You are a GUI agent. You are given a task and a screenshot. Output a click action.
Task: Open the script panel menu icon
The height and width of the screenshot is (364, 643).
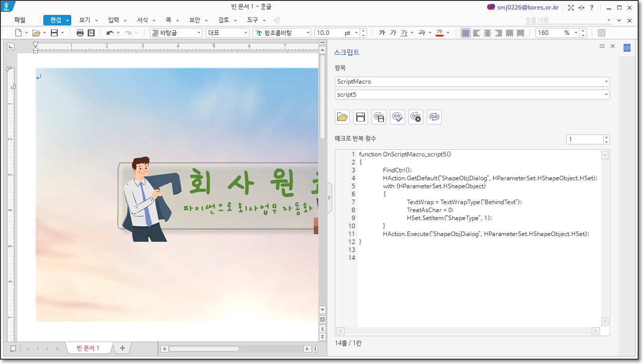[602, 46]
